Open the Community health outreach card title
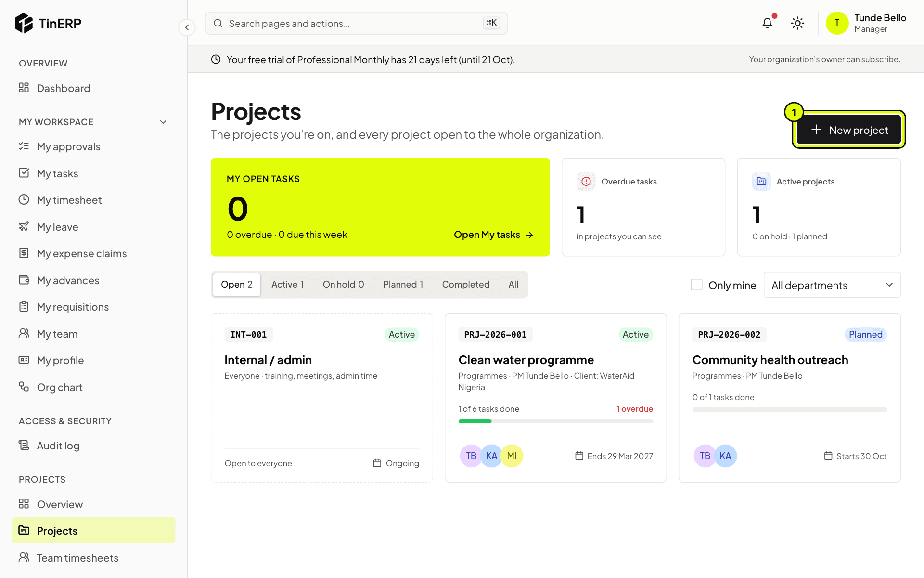This screenshot has height=578, width=924. (770, 360)
